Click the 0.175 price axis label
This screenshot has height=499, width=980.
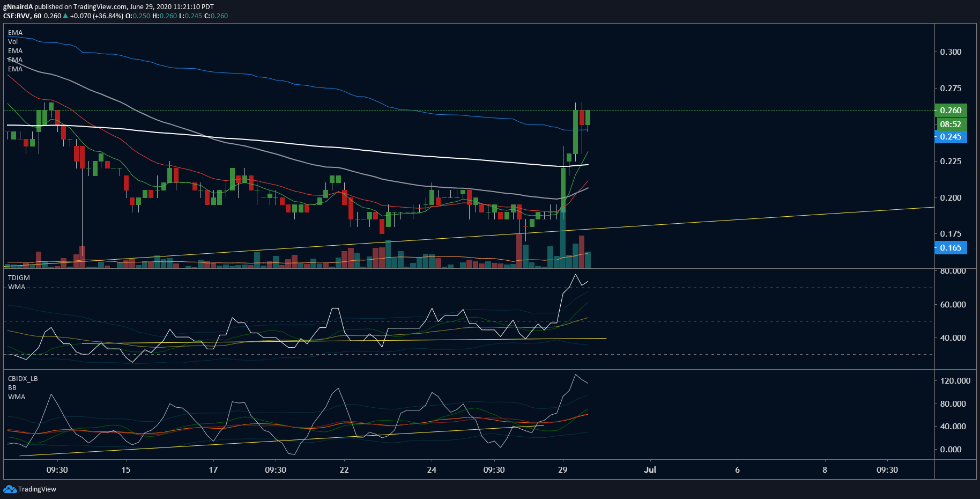click(x=951, y=234)
